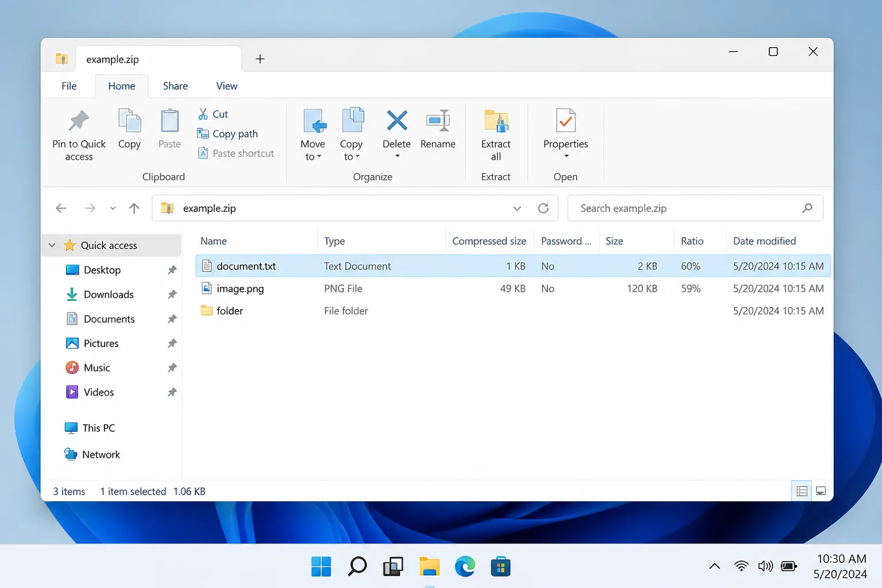This screenshot has width=882, height=588.
Task: Open taskbar Search
Action: [x=357, y=567]
